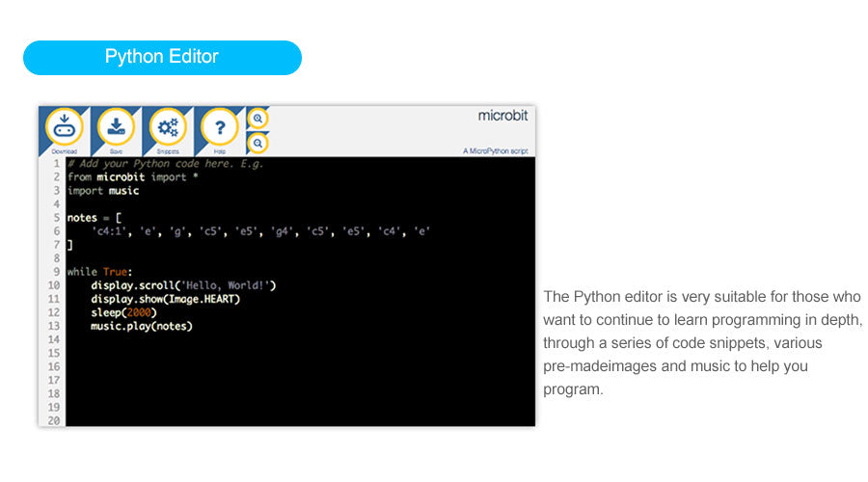
Task: Click the 'microbit' script name field
Action: click(502, 116)
